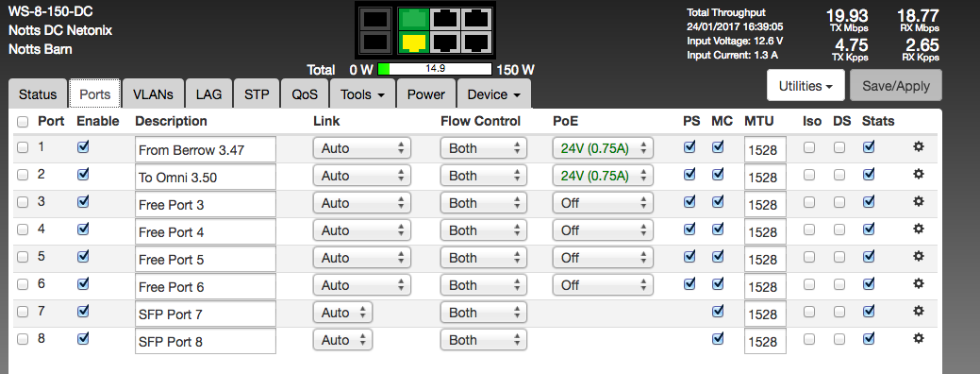This screenshot has height=374, width=980.
Task: Open Link dropdown for port 1
Action: point(362,148)
